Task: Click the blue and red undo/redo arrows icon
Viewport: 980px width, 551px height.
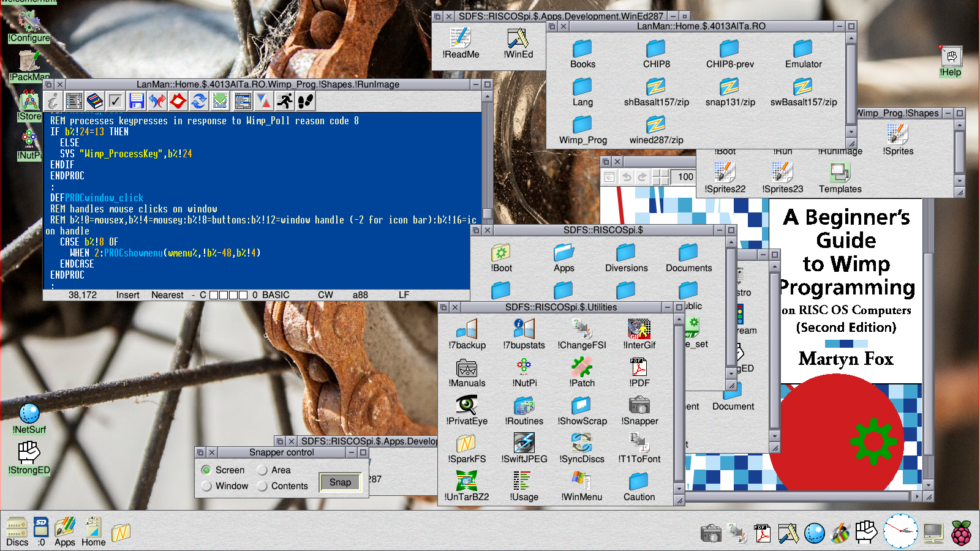Action: 157,101
